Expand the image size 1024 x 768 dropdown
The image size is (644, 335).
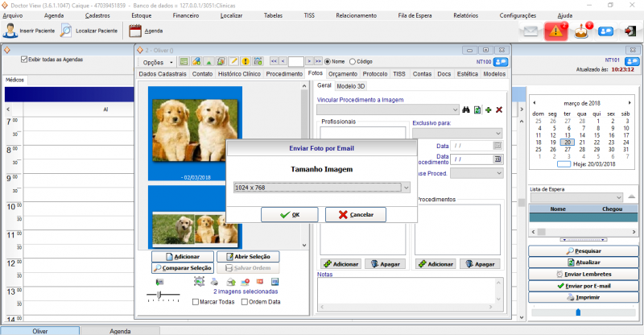(406, 188)
